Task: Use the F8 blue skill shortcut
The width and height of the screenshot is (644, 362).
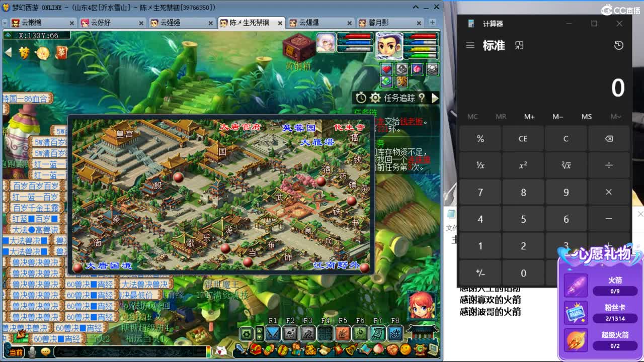Action: click(395, 333)
